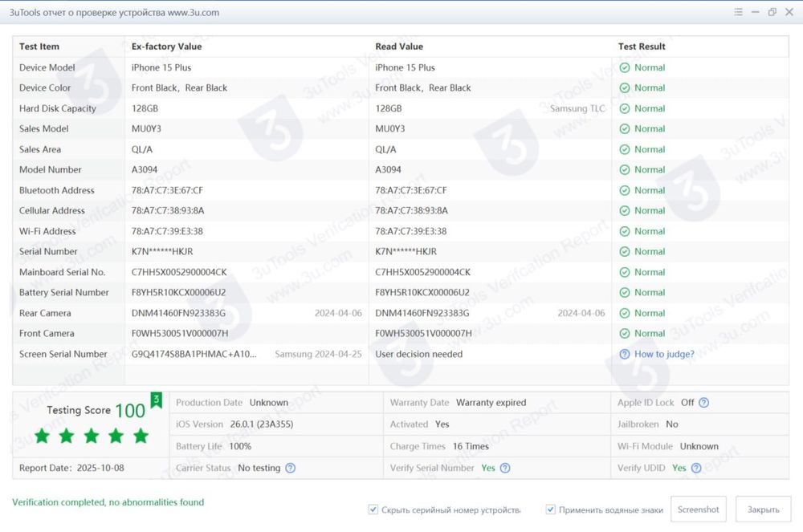
Task: Click the window title 3uTools report text
Action: [x=114, y=12]
